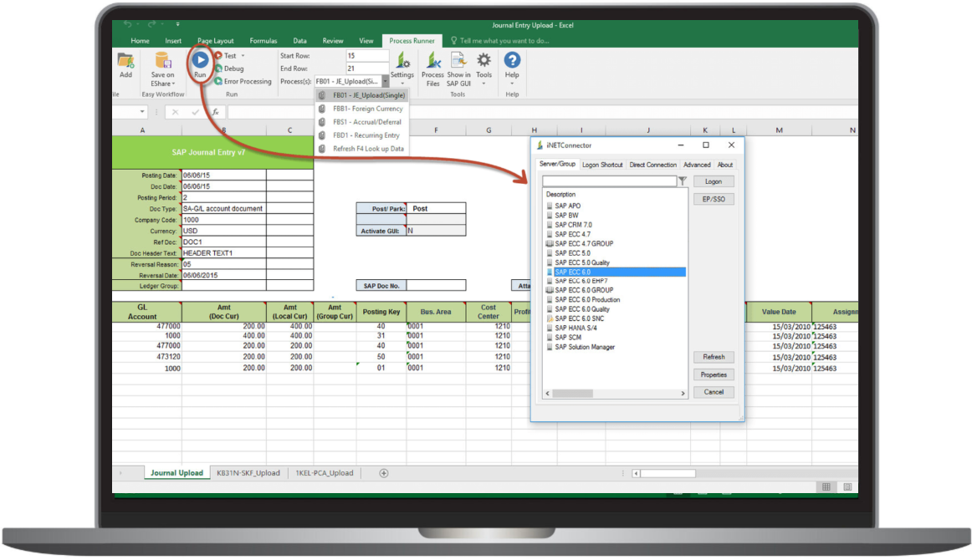This screenshot has height=560, width=972.
Task: Select SAP ECC 6.0 server entry
Action: 616,272
